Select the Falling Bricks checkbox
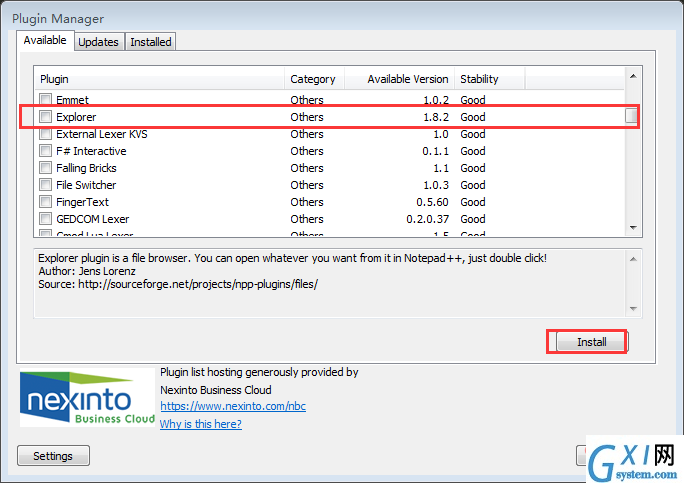The width and height of the screenshot is (684, 483). pyautogui.click(x=45, y=168)
